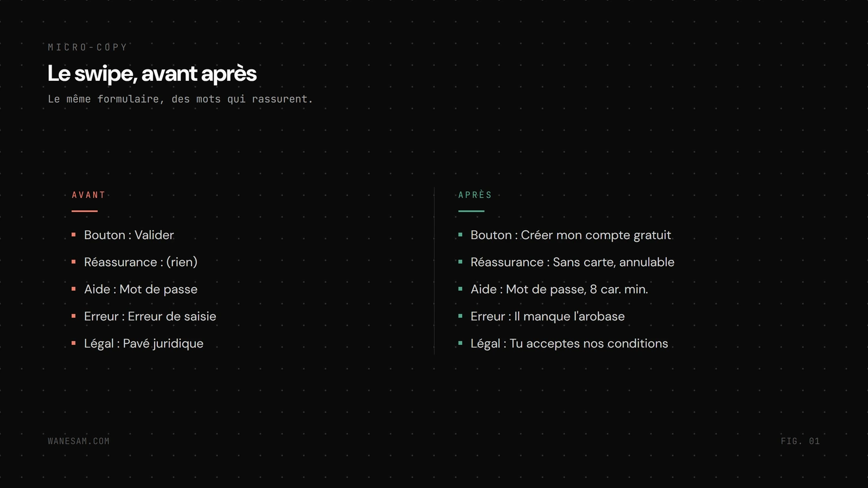Select the title 'Le swipe, avant après'
Image resolution: width=868 pixels, height=488 pixels.
coord(152,74)
